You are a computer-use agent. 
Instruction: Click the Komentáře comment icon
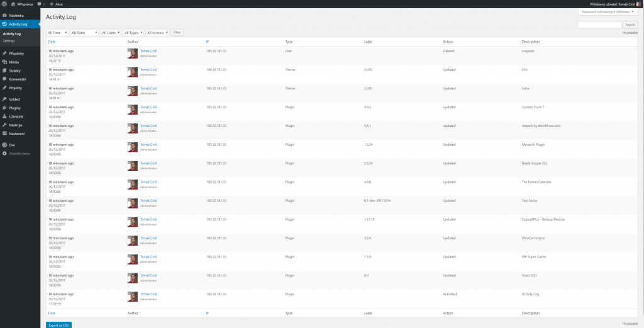coord(4,79)
